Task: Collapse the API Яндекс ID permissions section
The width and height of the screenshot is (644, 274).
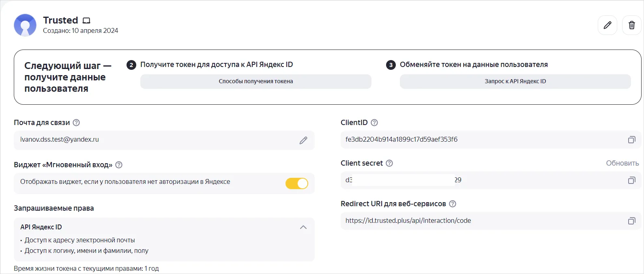Action: (x=303, y=227)
